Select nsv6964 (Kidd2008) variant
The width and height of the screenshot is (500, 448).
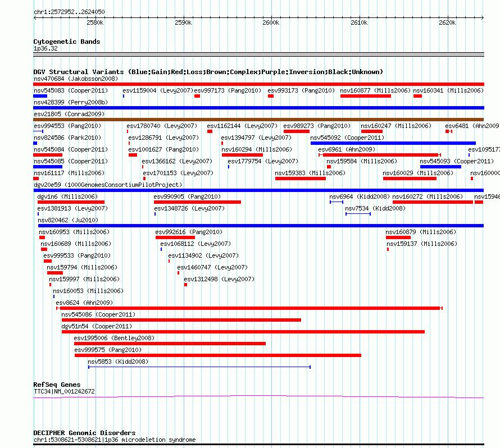(x=337, y=202)
